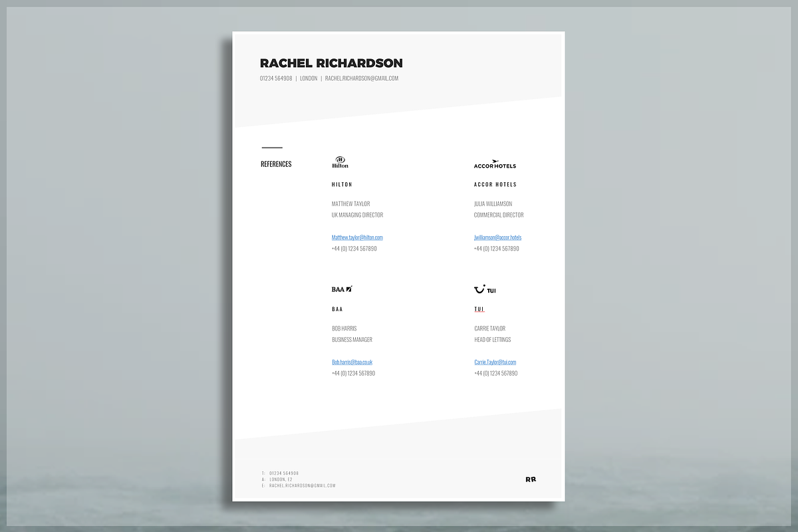Image resolution: width=798 pixels, height=532 pixels.
Task: Click the underlined TUI company heading
Action: pos(479,309)
